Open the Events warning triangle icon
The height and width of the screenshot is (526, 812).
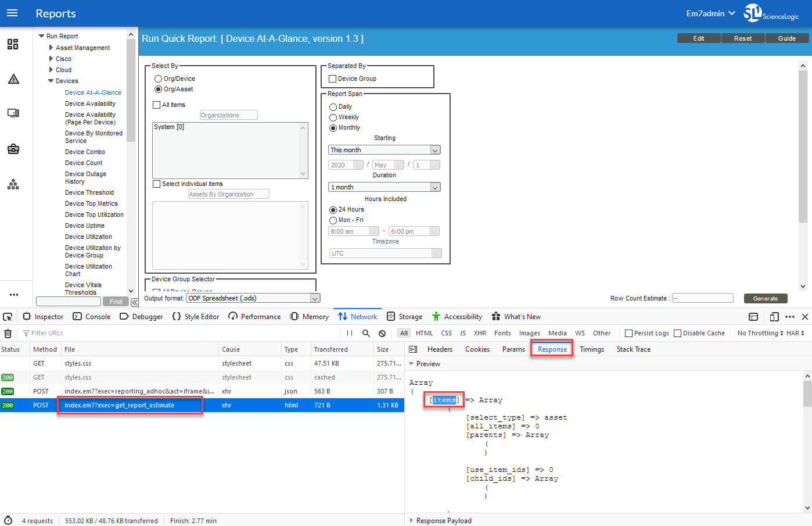tap(13, 79)
